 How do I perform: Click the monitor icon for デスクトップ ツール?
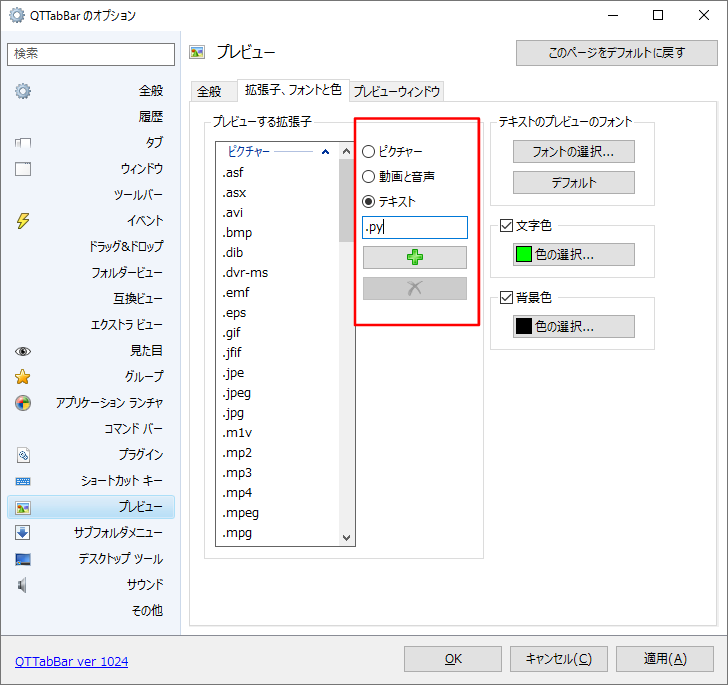click(x=23, y=559)
